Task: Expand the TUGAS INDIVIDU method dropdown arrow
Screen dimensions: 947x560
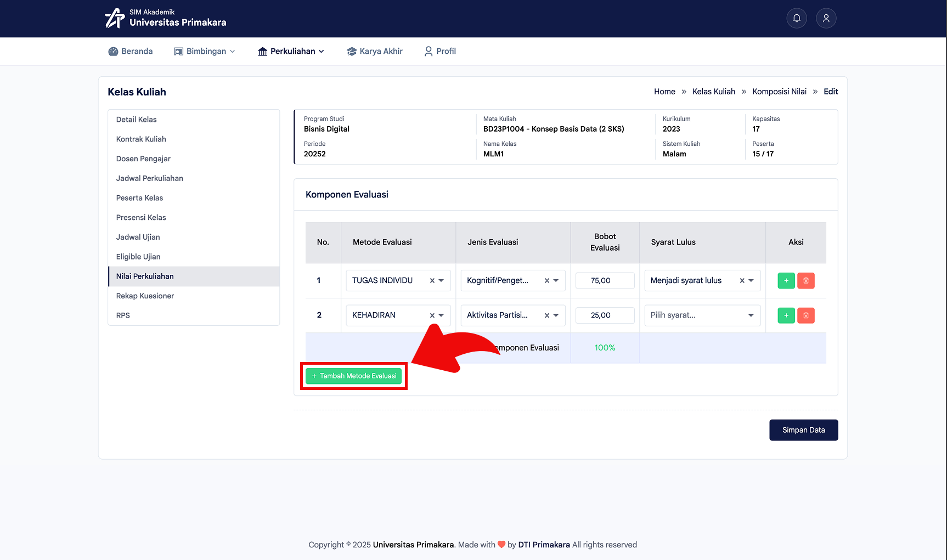Action: pyautogui.click(x=441, y=280)
